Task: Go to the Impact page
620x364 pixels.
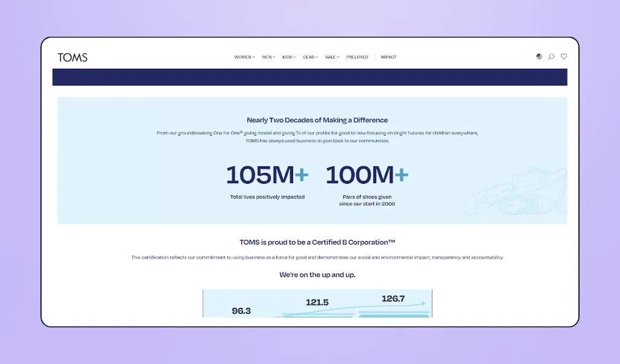Action: (388, 57)
